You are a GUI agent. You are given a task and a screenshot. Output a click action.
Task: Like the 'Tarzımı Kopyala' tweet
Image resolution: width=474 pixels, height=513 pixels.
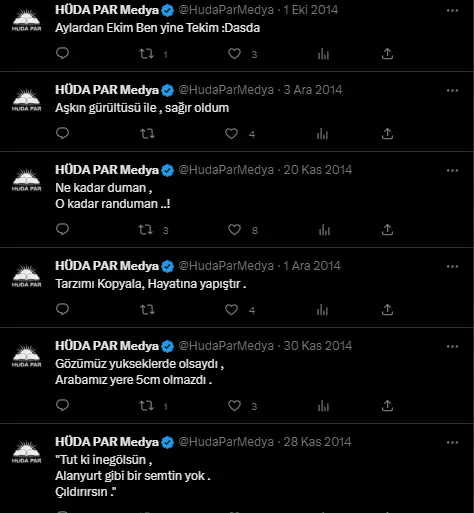coord(231,310)
